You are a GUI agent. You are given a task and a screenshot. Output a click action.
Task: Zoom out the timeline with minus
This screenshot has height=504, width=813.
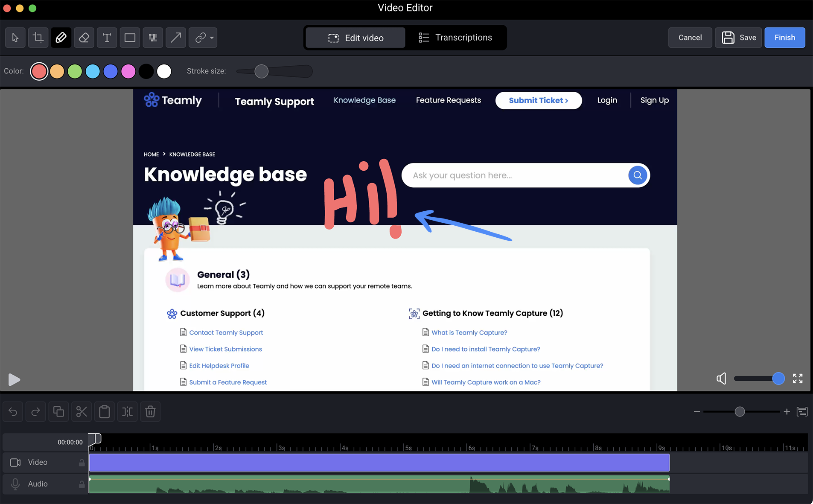point(697,412)
